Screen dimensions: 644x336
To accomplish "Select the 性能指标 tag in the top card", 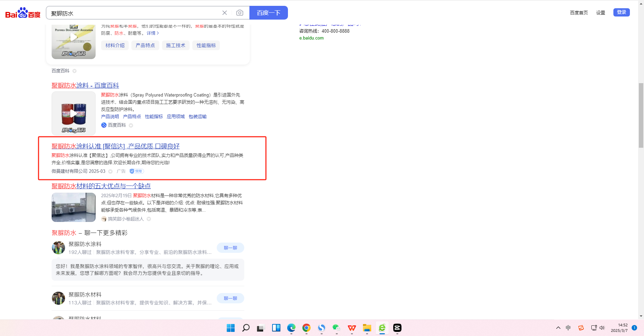I will tap(206, 45).
